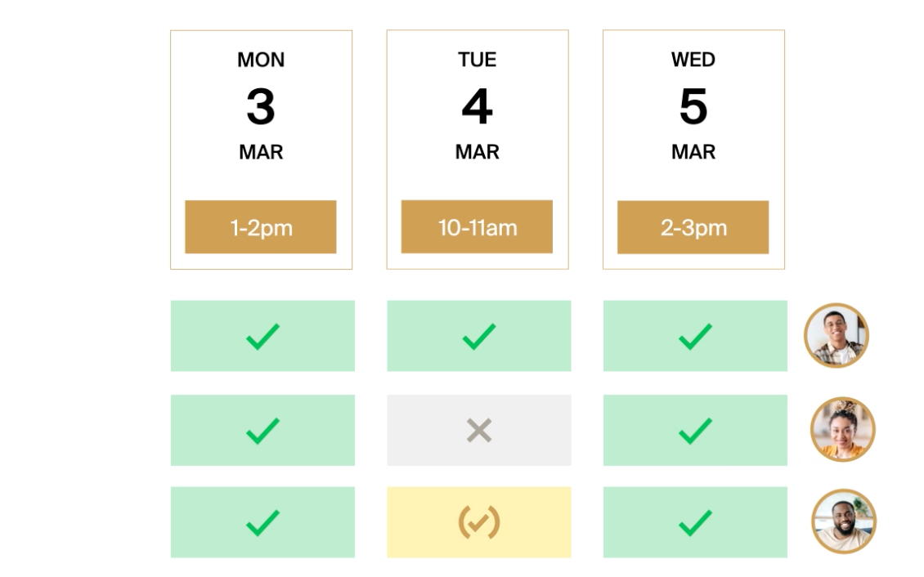Pick the Wednesday 5 March date card
The image size is (924, 577).
(693, 106)
